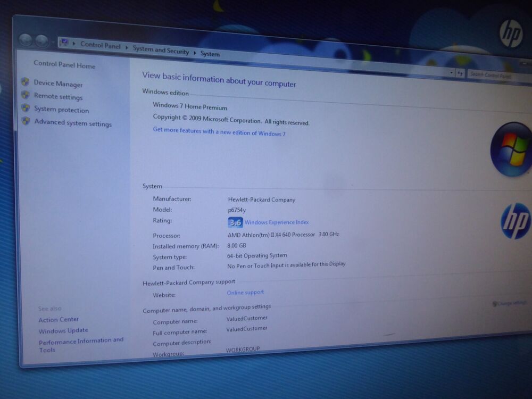The height and width of the screenshot is (399, 532).
Task: Click shield icon beside Advanced system settings
Action: [x=26, y=121]
